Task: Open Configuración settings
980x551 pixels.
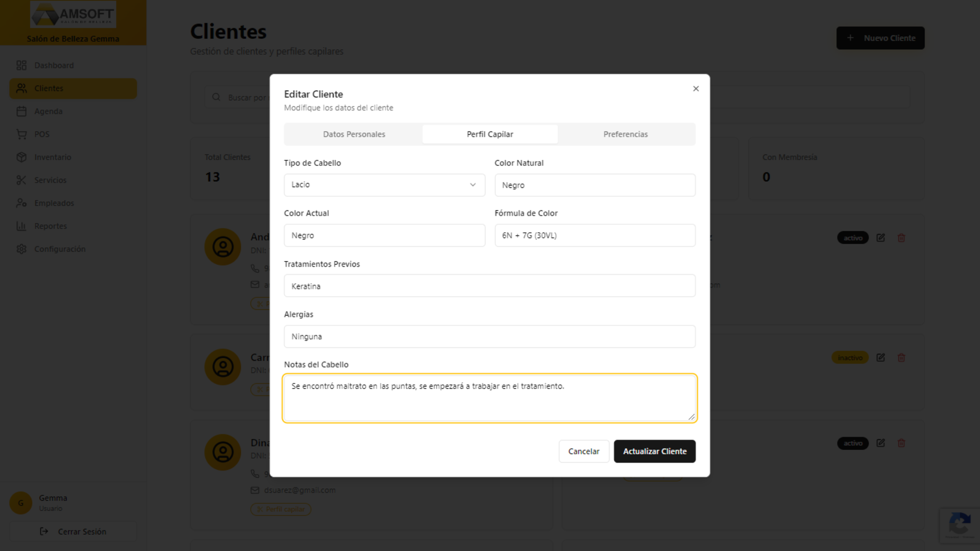Action: 60,249
